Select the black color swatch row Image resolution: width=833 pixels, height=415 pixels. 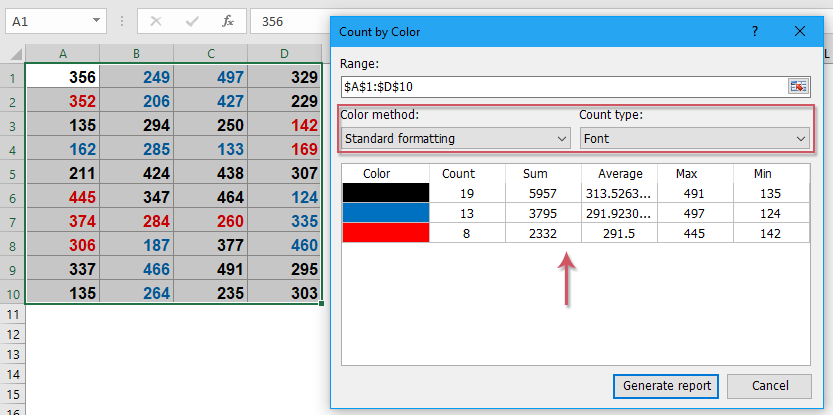pyautogui.click(x=576, y=193)
